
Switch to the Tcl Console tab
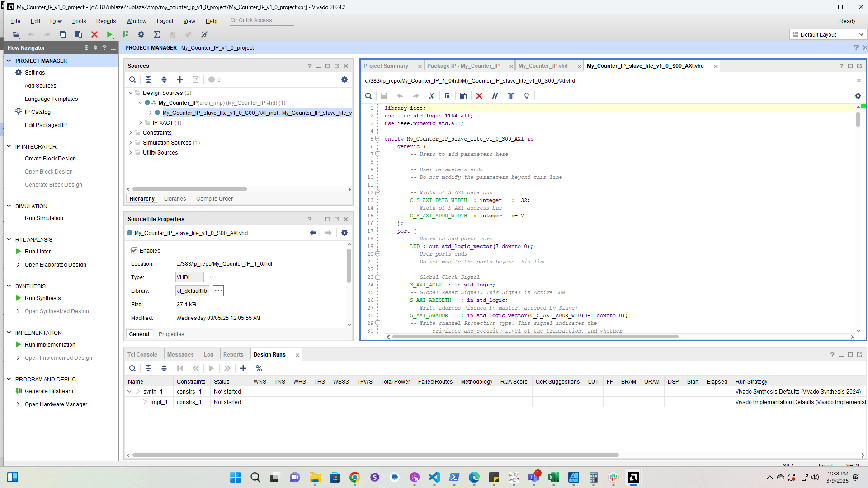point(142,355)
